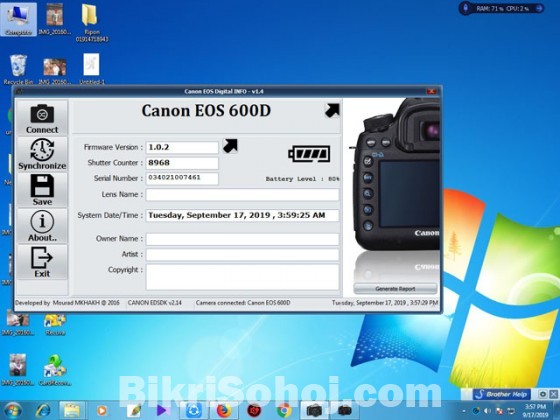560x420 pixels.
Task: Launch Firefox from the taskbar
Action: pyautogui.click(x=224, y=411)
